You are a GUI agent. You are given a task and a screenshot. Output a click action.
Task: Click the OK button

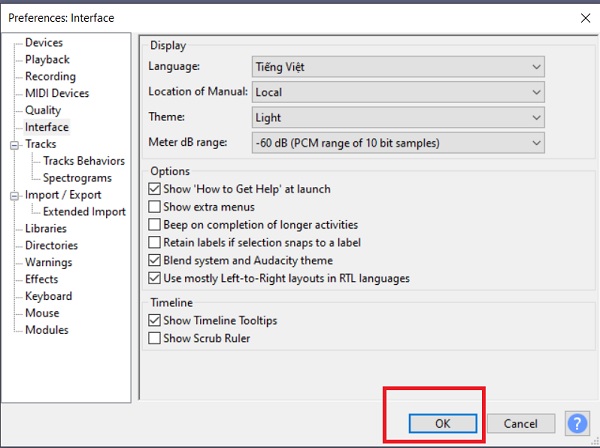pyautogui.click(x=443, y=424)
